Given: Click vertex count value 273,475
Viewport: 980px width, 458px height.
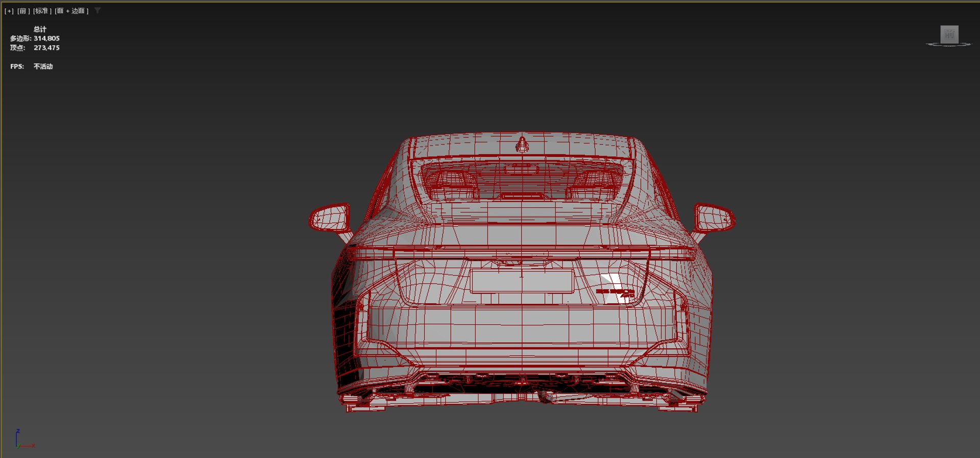Looking at the screenshot, I should coord(46,47).
